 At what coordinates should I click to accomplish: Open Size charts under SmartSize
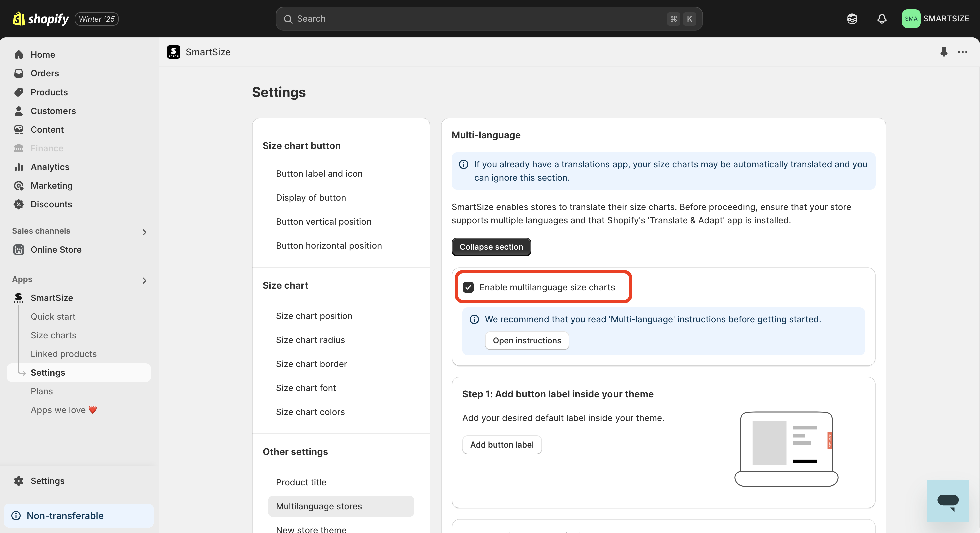53,335
